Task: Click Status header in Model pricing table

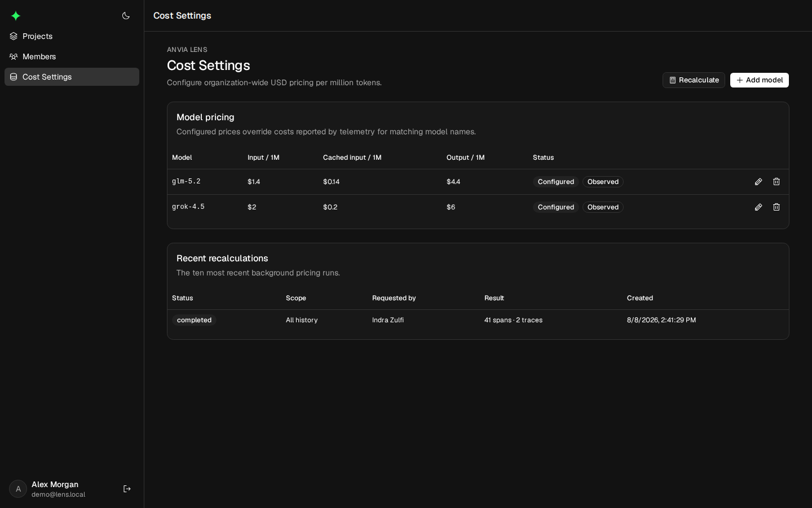Action: [543, 157]
